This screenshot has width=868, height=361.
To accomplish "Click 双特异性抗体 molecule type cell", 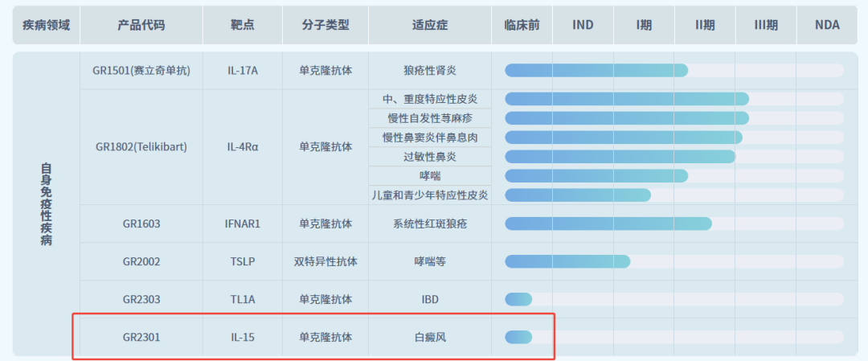I will tap(325, 261).
